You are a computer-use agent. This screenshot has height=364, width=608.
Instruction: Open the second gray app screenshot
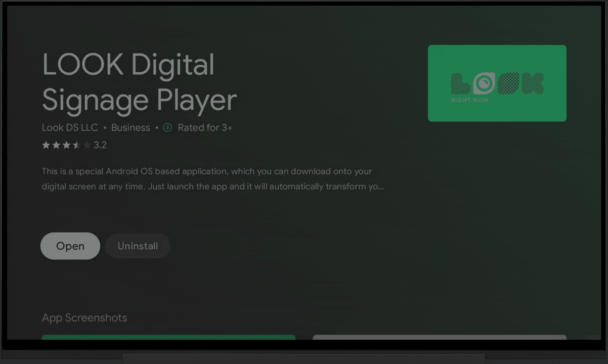(440, 338)
